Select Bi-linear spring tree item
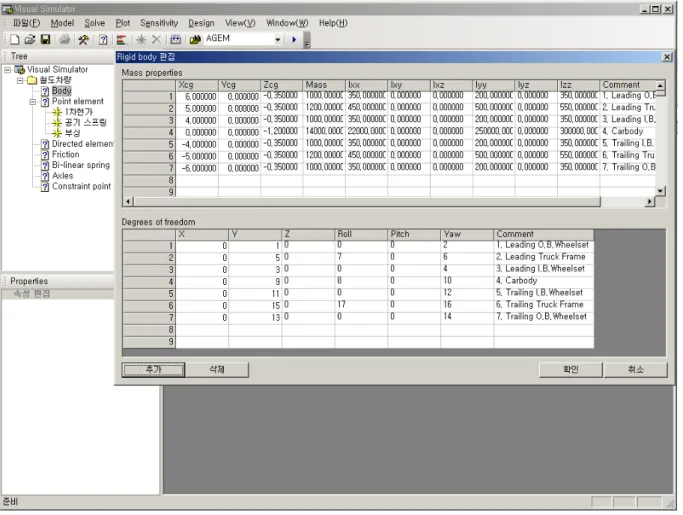This screenshot has height=515, width=683. coord(81,165)
